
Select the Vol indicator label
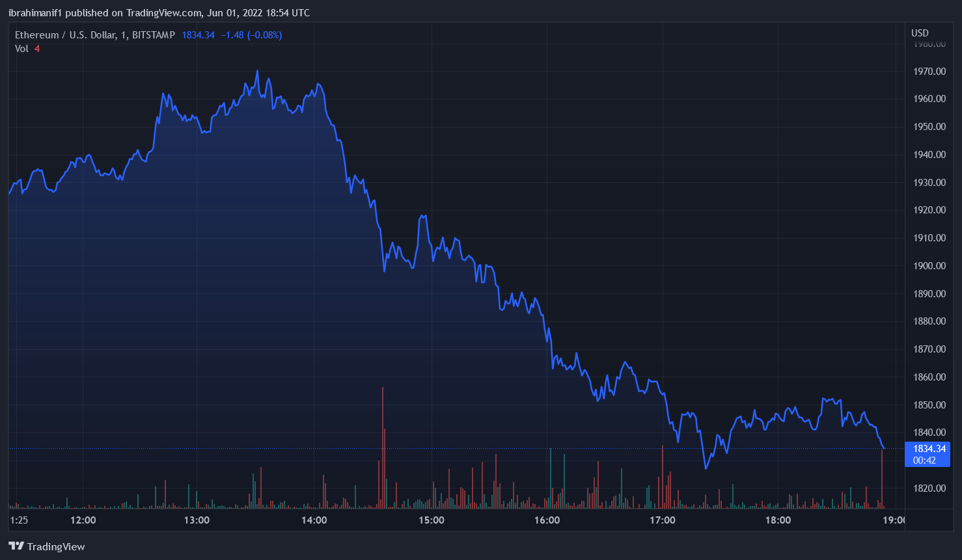click(x=21, y=49)
